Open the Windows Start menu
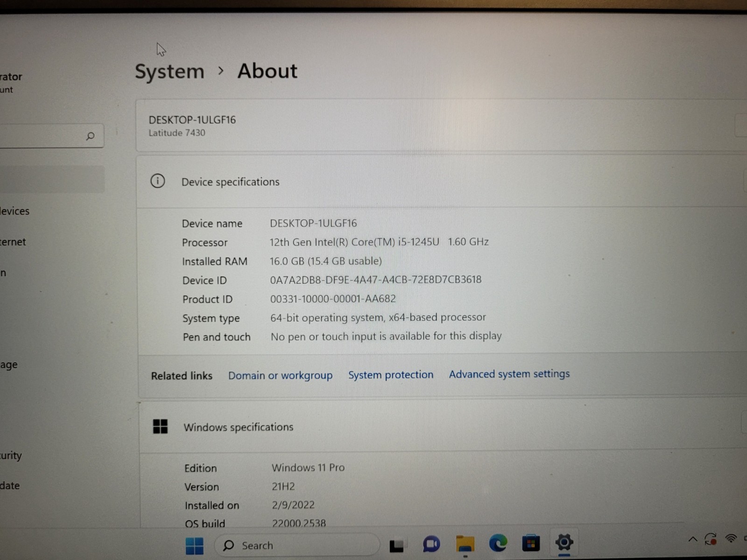Image resolution: width=747 pixels, height=560 pixels. (x=195, y=546)
